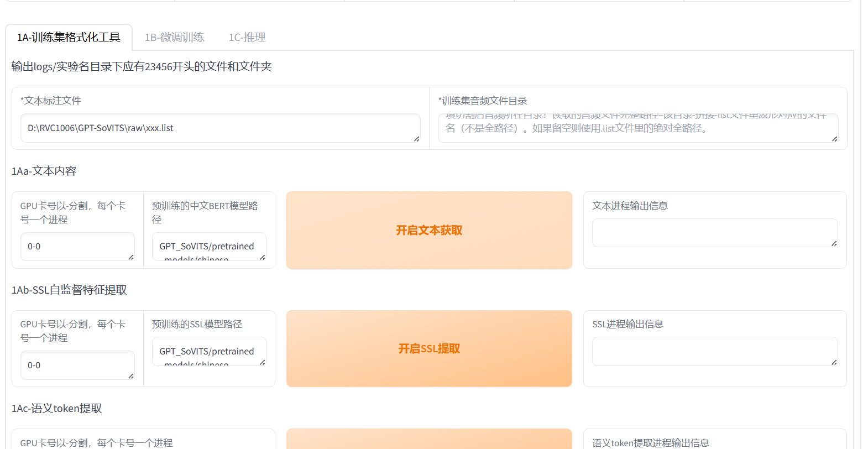Open the 1B-微调训练 tab
The height and width of the screenshot is (449, 868).
(x=174, y=37)
